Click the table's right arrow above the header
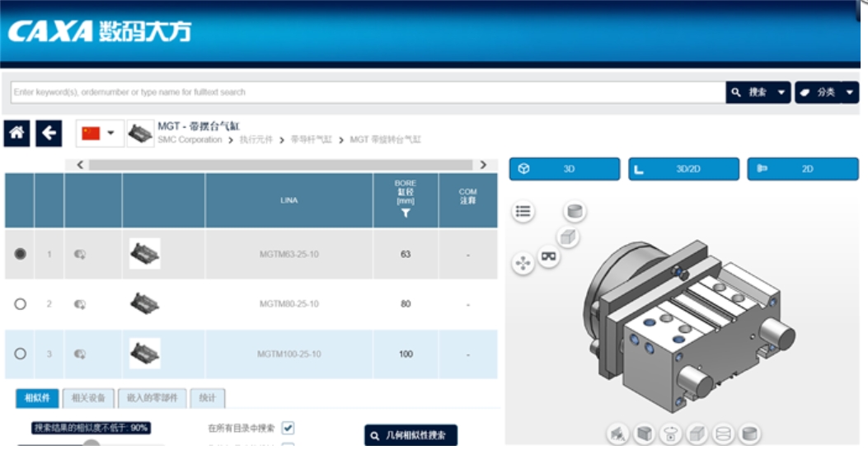This screenshot has height=450, width=868. click(x=483, y=165)
